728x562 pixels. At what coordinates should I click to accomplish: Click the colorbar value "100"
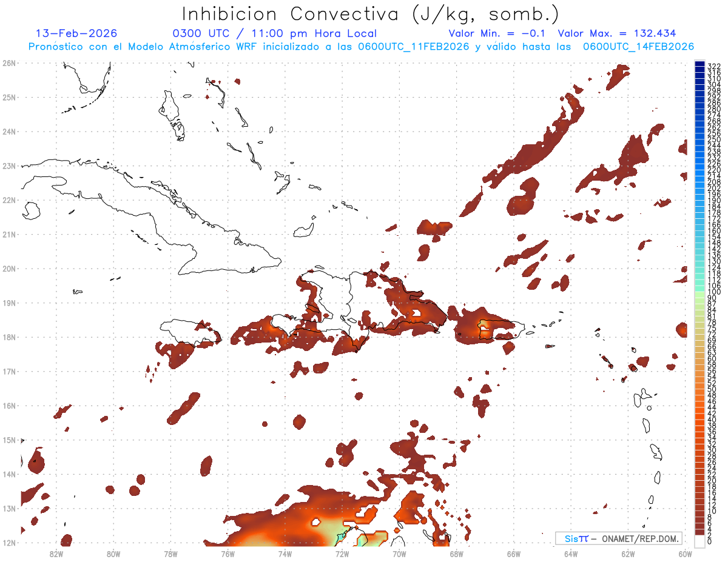coord(713,293)
